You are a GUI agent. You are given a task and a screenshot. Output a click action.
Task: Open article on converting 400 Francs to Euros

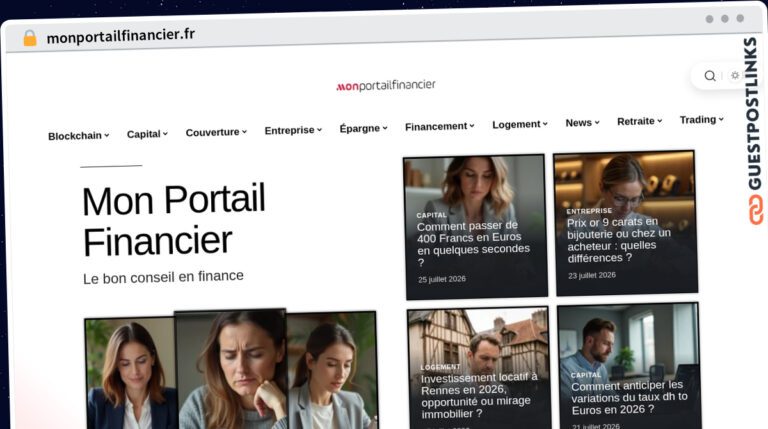click(473, 243)
